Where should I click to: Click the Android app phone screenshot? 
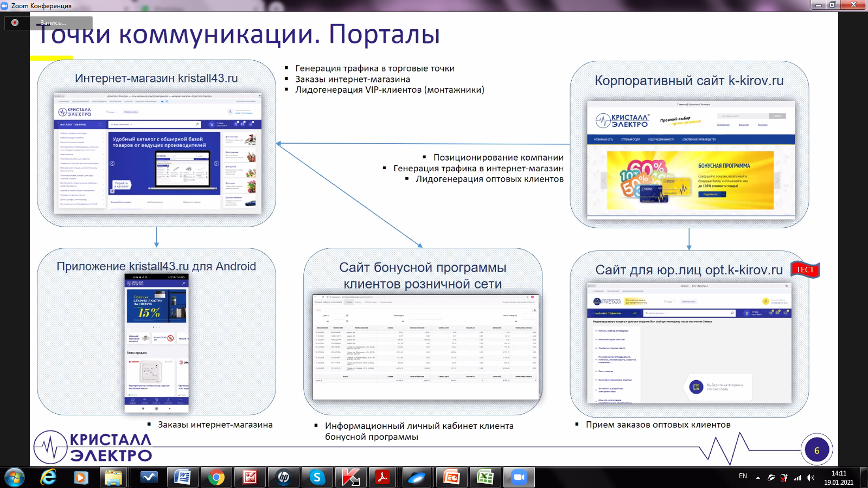[157, 343]
